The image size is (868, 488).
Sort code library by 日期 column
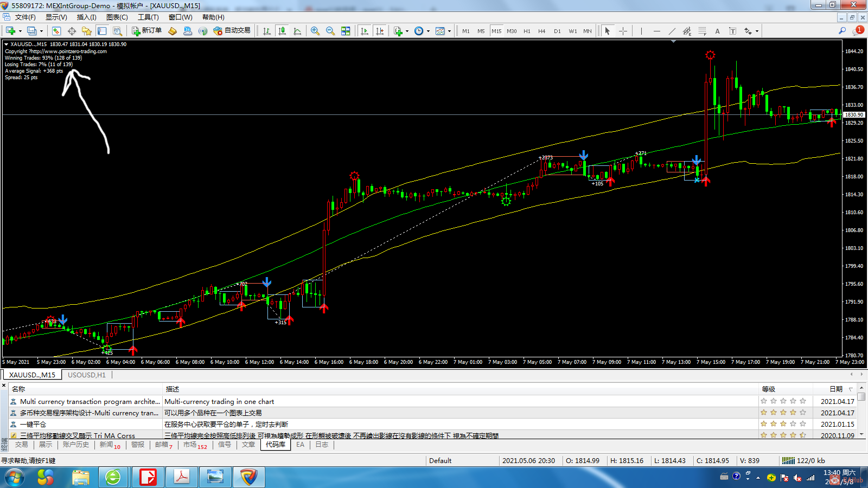835,389
